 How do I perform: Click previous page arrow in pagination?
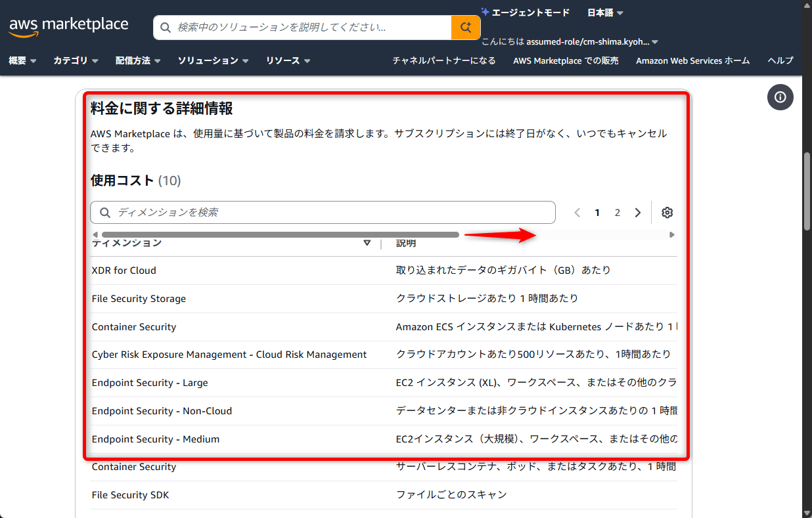pyautogui.click(x=577, y=213)
